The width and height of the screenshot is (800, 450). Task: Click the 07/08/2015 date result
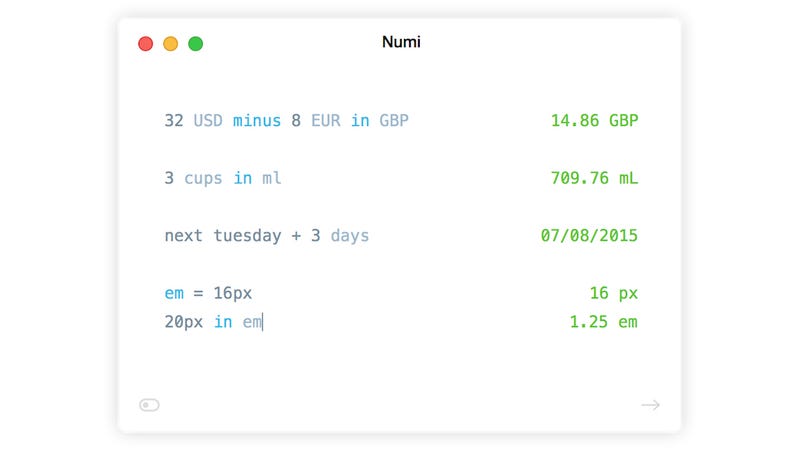click(589, 236)
